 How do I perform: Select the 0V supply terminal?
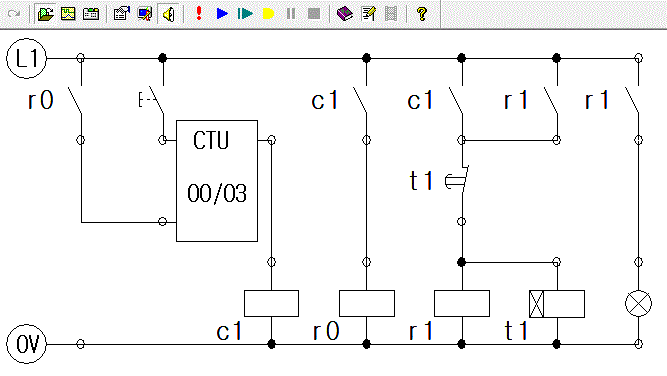[x=26, y=344]
